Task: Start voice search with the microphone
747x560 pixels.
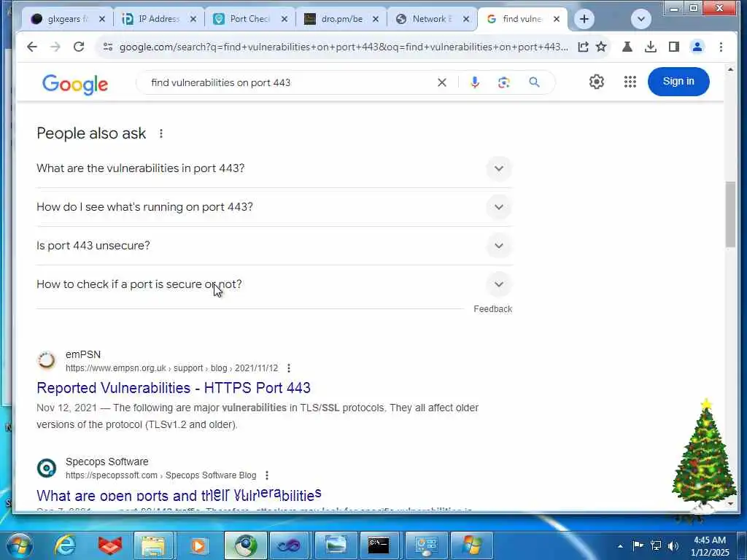Action: (x=474, y=82)
